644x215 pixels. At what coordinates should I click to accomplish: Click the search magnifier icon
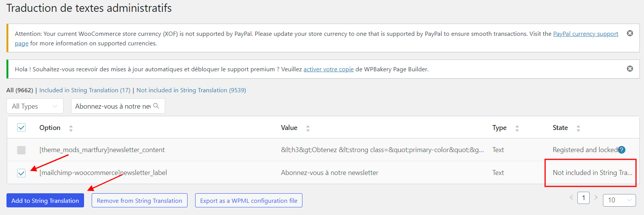click(x=156, y=106)
